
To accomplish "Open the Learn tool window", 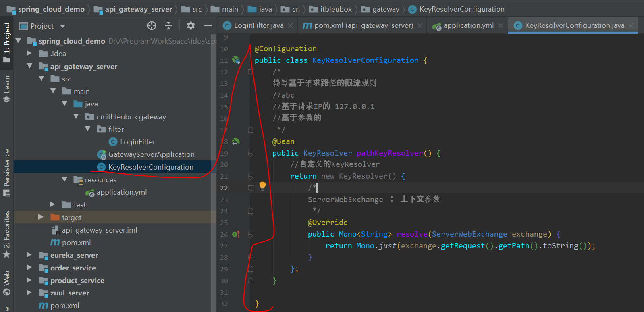I will coord(6,89).
